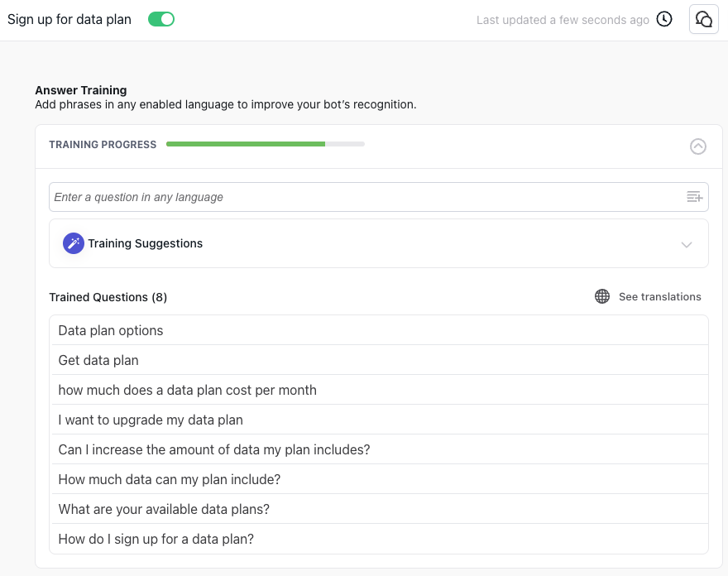The image size is (728, 576).
Task: Select How do I sign up question
Action: (156, 539)
